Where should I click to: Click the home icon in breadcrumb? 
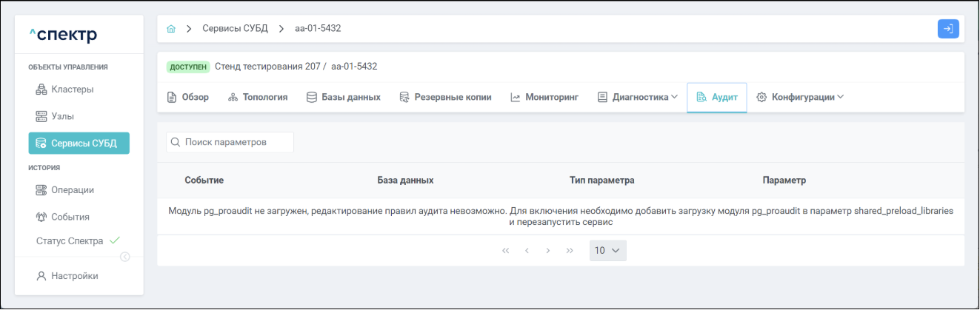pyautogui.click(x=171, y=29)
